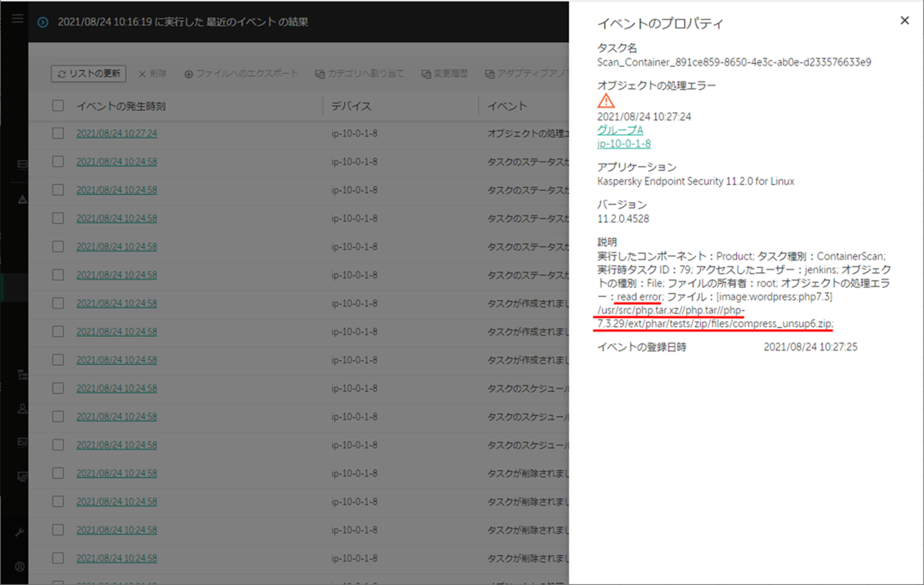Open the user icon in the left sidebar
The height and width of the screenshot is (585, 924).
[22, 409]
